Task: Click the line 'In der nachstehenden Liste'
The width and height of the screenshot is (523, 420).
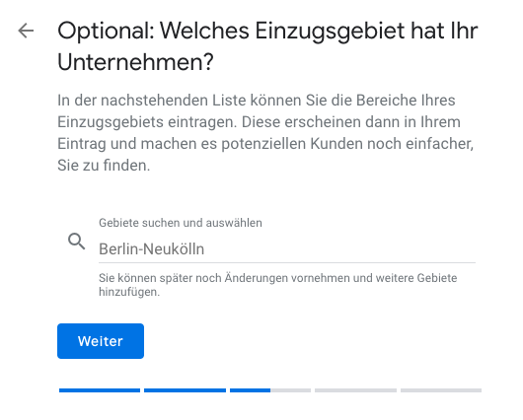Action: point(257,101)
